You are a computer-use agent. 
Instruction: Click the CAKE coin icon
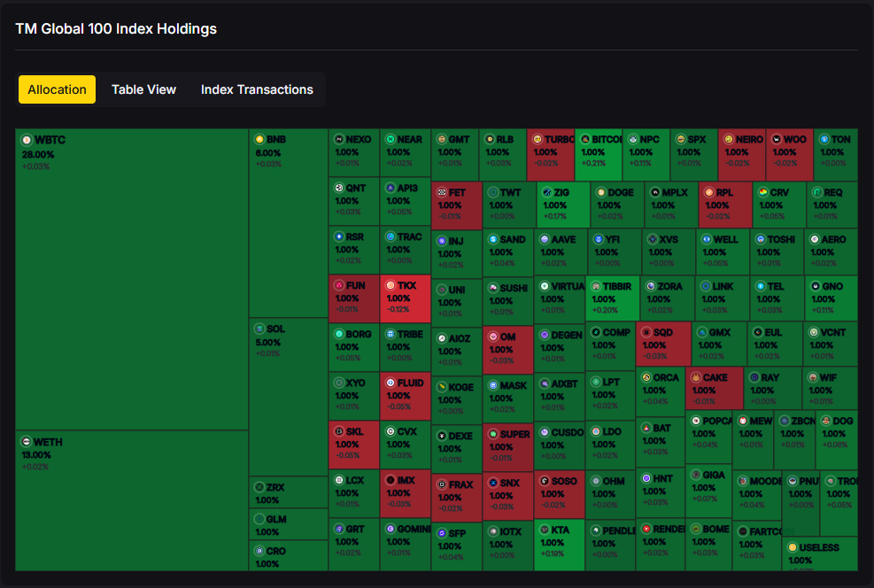click(x=696, y=377)
